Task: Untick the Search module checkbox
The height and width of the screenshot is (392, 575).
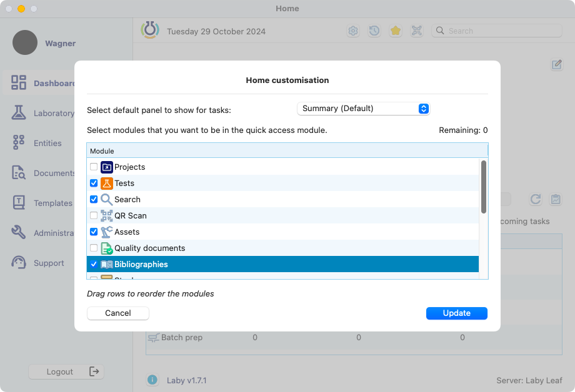Action: pyautogui.click(x=94, y=199)
